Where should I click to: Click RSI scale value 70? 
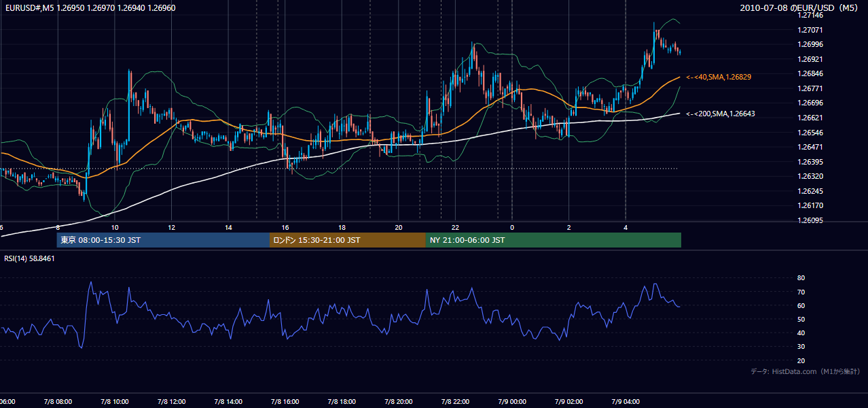[801, 292]
